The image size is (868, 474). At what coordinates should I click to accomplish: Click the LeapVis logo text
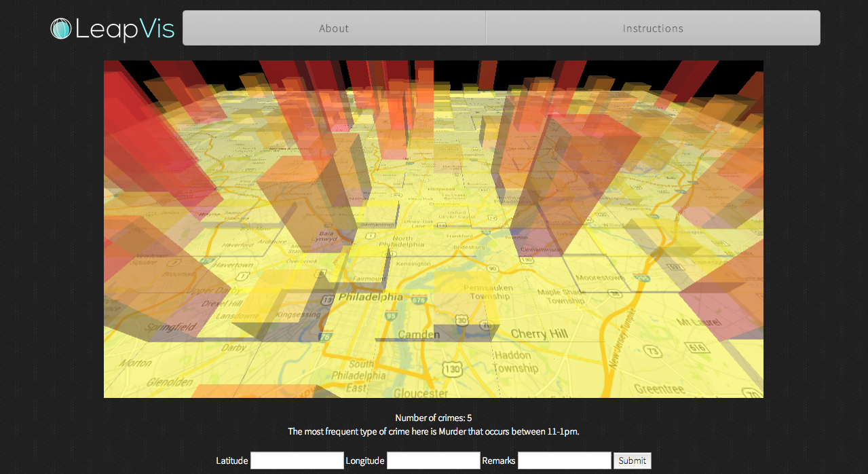coord(125,29)
